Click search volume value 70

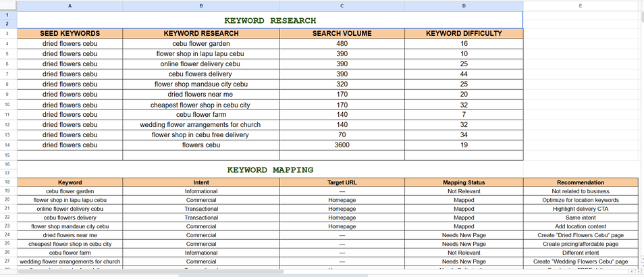pyautogui.click(x=342, y=135)
